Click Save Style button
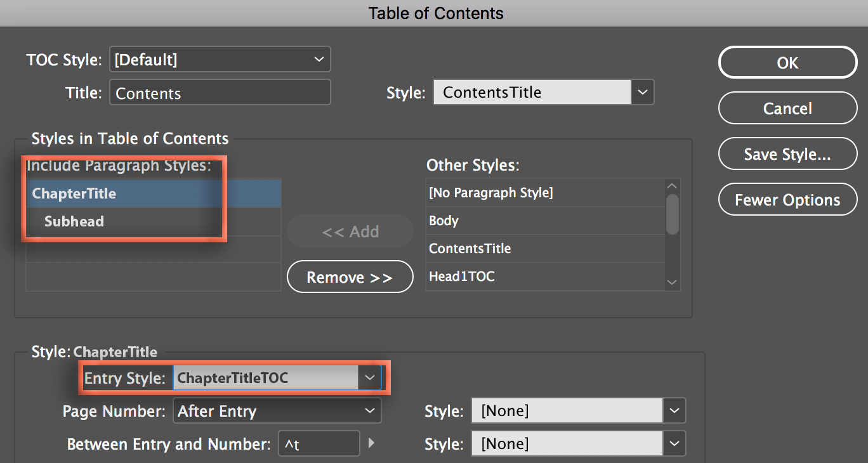This screenshot has width=868, height=463. (x=787, y=154)
